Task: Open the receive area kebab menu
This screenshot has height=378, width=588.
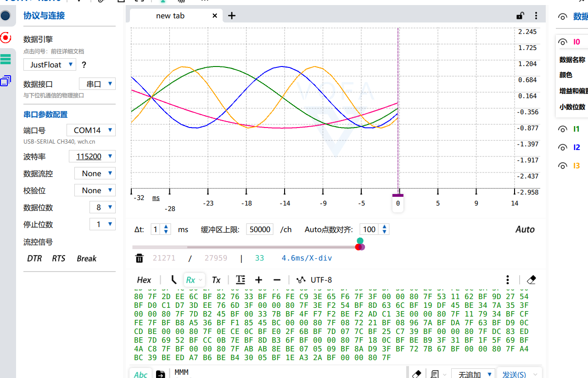Action: tap(508, 280)
